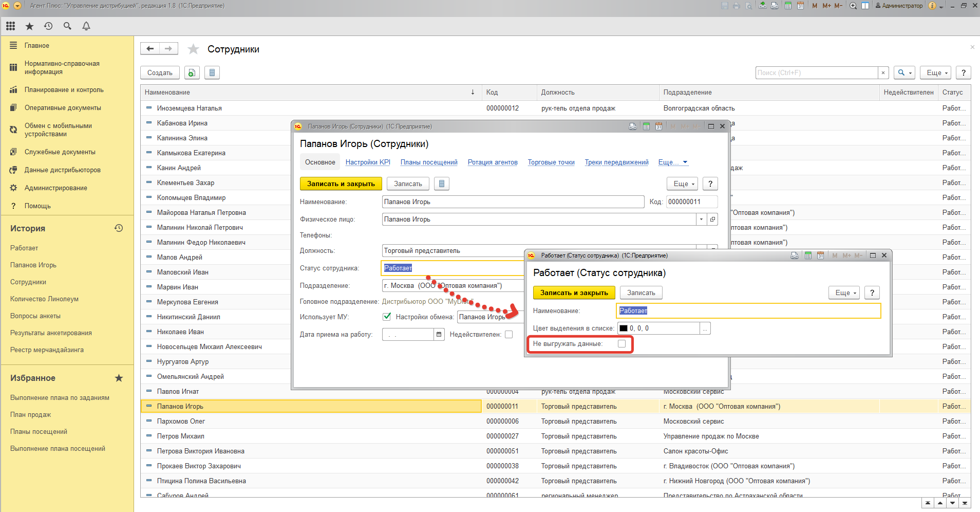Image resolution: width=980 pixels, height=512 pixels.
Task: Click the calendar icon in main title bar
Action: pyautogui.click(x=800, y=6)
